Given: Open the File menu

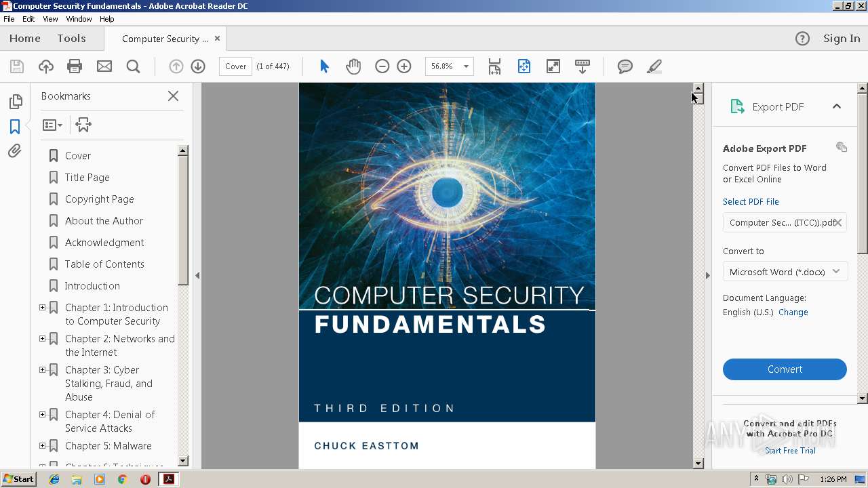Looking at the screenshot, I should [9, 19].
